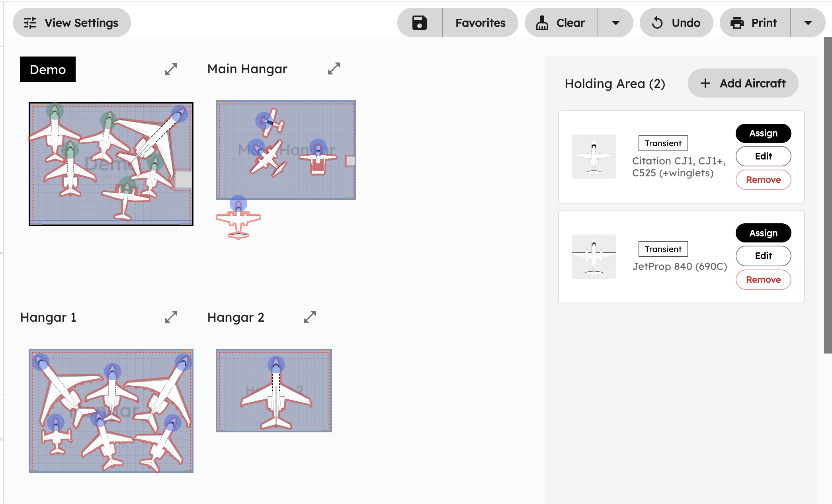The image size is (832, 504).
Task: Click the Citation CJ1 aircraft thumbnail
Action: pos(594,156)
